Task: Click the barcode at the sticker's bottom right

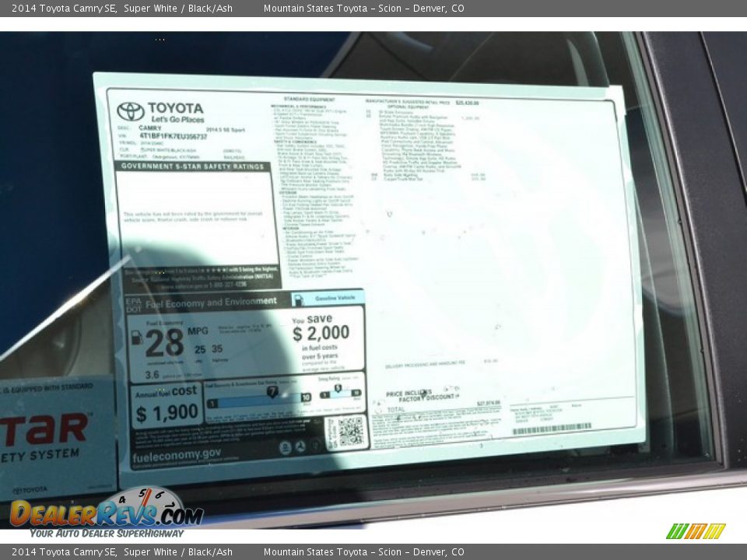Action: [x=552, y=429]
